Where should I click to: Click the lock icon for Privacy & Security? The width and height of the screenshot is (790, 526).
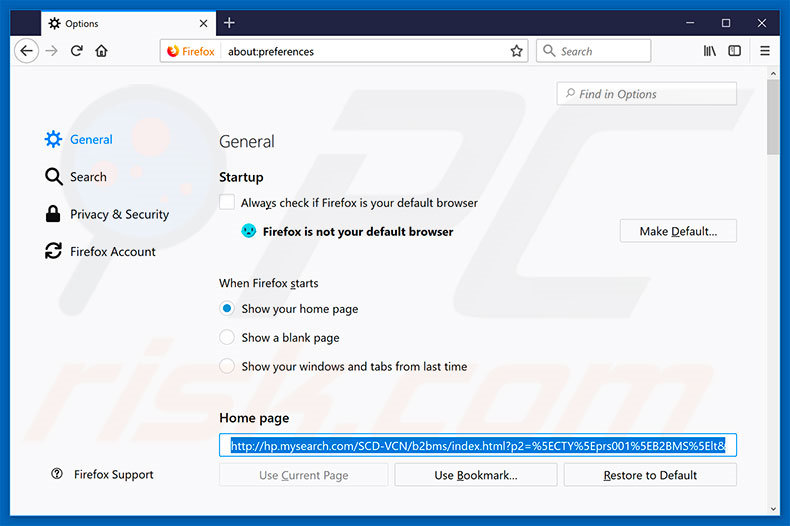point(53,214)
